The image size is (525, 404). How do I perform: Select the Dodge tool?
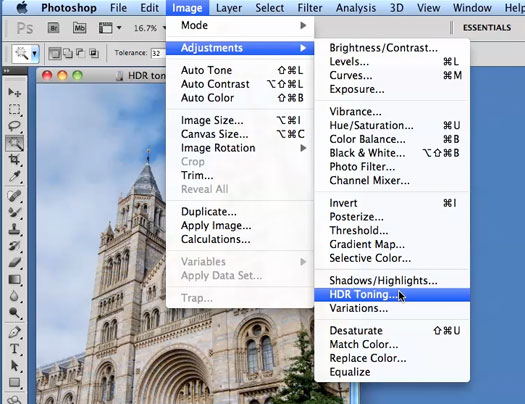pyautogui.click(x=14, y=313)
